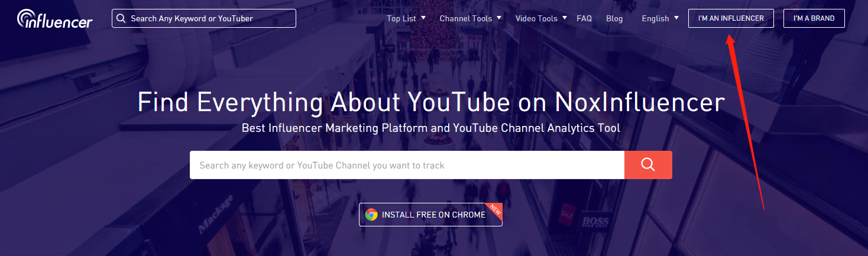
Task: Open the English language selector
Action: click(x=655, y=18)
